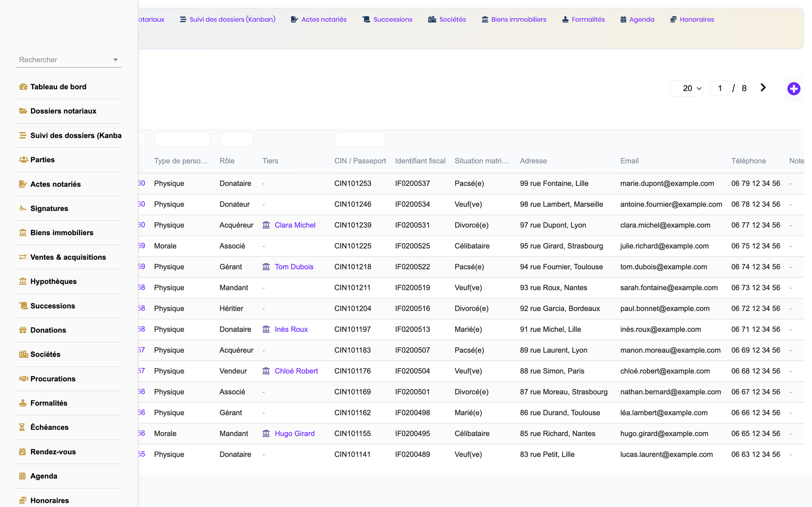
Task: Click the Rendez-vous calendar check icon
Action: [x=23, y=452]
